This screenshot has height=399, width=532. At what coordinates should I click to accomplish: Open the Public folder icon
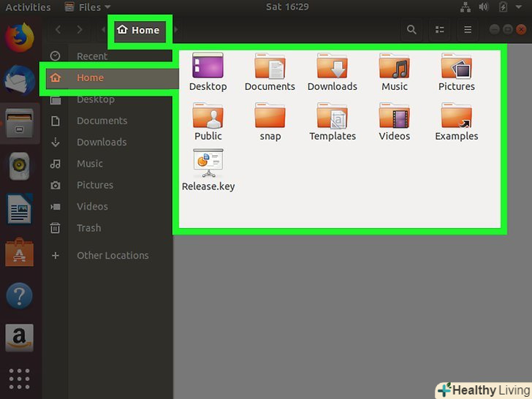pyautogui.click(x=208, y=115)
